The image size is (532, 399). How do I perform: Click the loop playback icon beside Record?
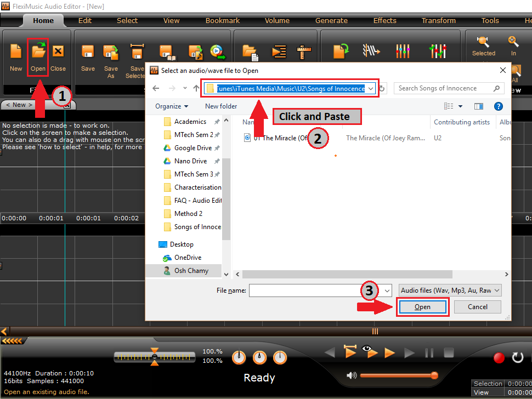tap(518, 358)
